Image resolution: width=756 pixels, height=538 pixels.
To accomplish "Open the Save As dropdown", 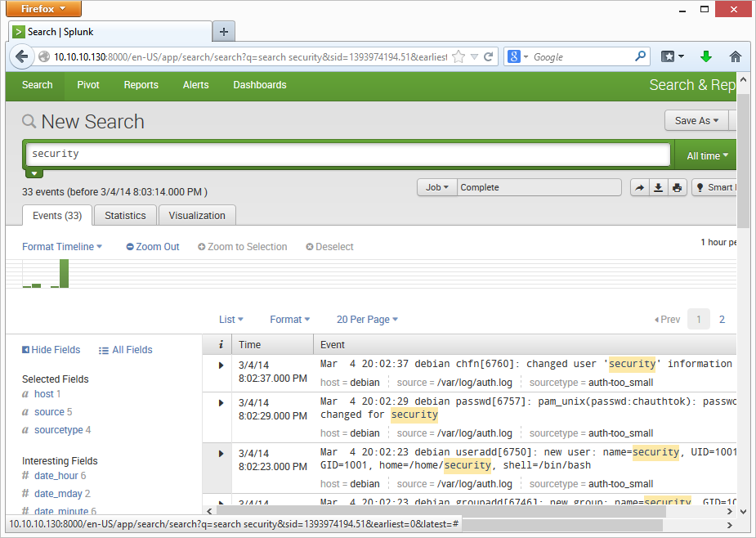I will (696, 121).
